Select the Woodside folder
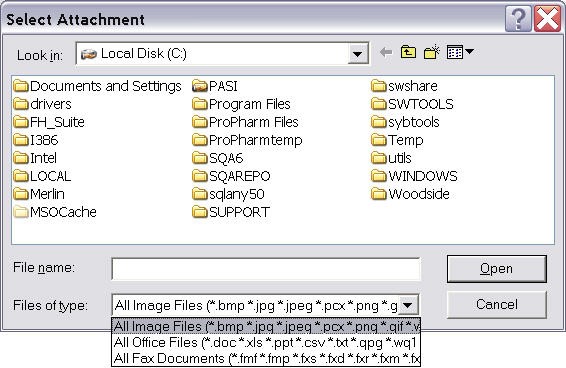The height and width of the screenshot is (368, 566). 410,194
